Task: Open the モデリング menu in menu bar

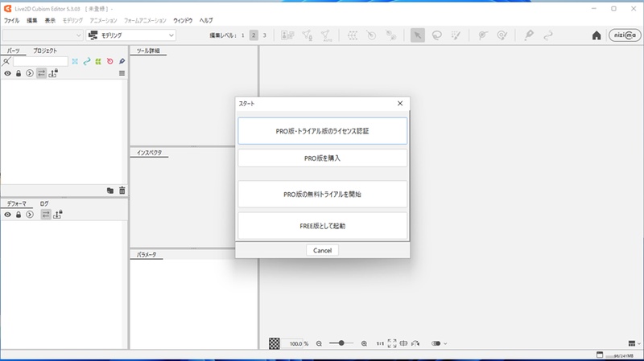Action: pyautogui.click(x=72, y=21)
